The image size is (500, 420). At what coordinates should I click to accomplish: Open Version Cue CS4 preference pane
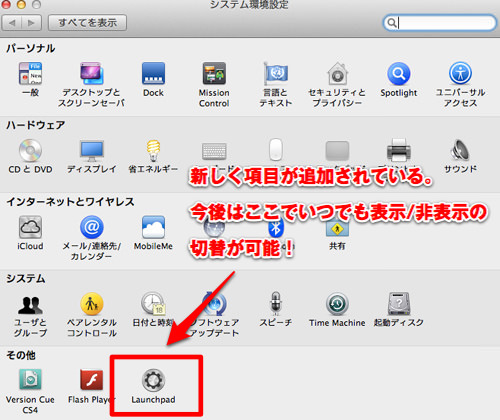30,380
